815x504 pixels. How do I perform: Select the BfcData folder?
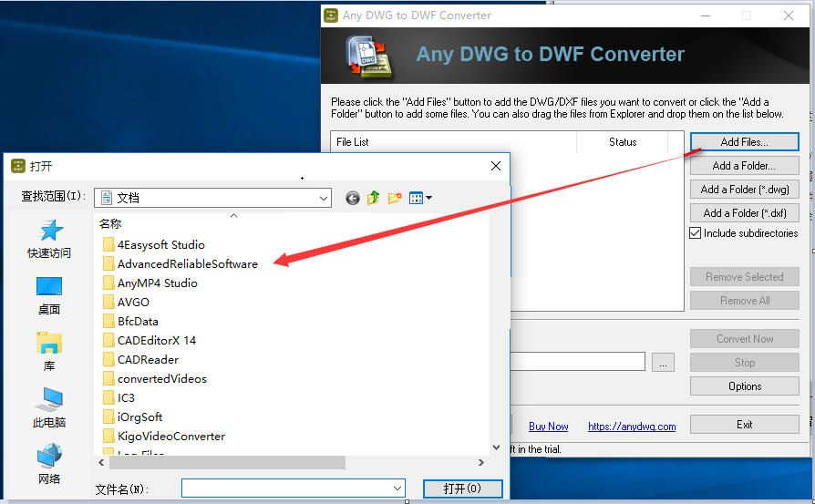click(x=130, y=322)
